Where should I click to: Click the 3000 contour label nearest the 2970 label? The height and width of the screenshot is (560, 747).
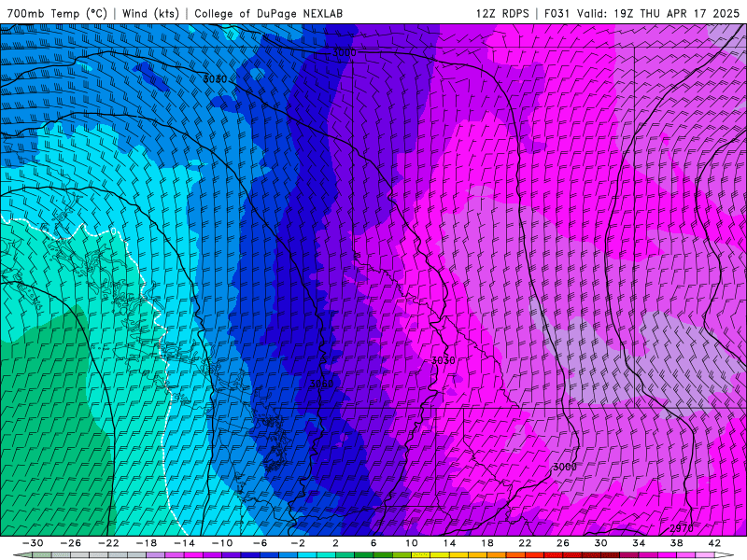click(565, 467)
